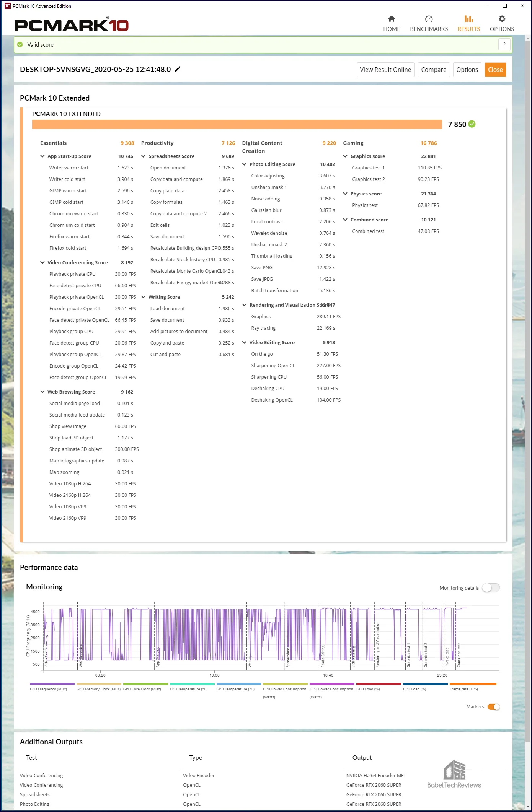532x812 pixels.
Task: Click the PCMark 10 app icon in title bar
Action: pyautogui.click(x=7, y=6)
